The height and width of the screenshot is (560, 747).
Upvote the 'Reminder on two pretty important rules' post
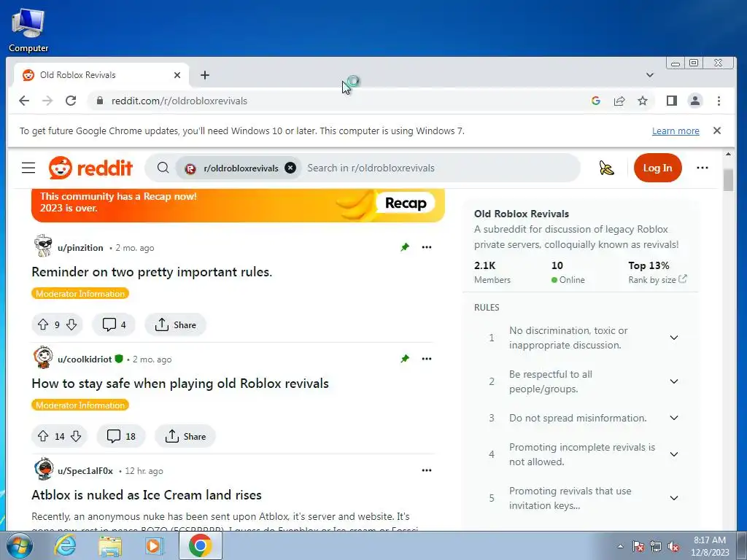pos(43,324)
